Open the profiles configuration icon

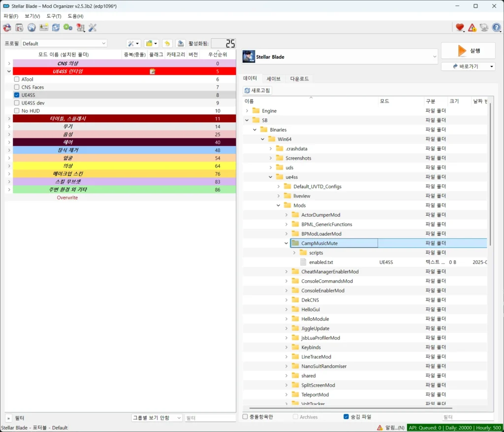(x=44, y=28)
